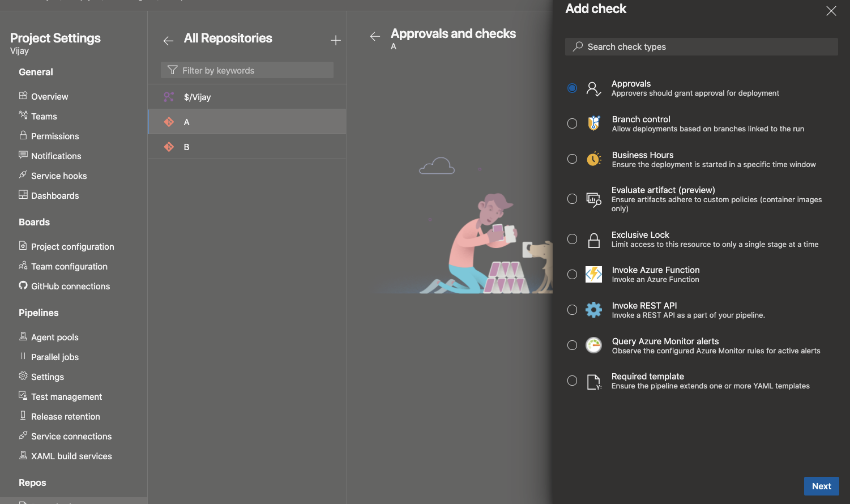Focus the Search check types field
The width and height of the screenshot is (850, 504).
[x=701, y=47]
